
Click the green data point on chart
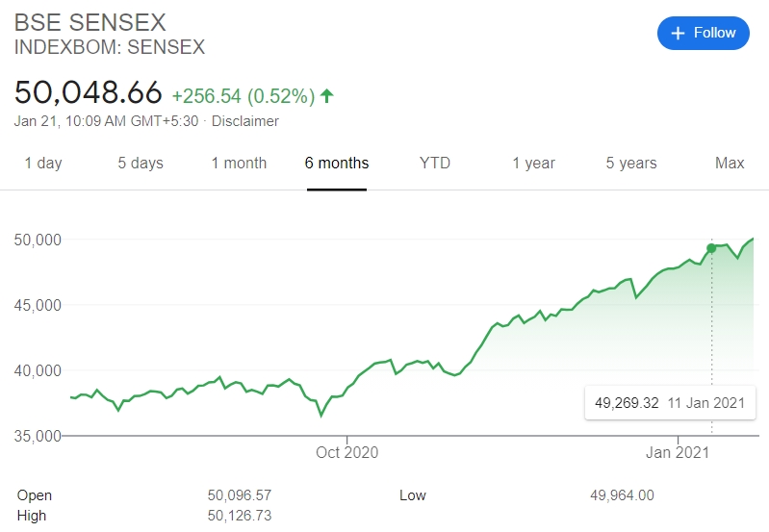tap(711, 248)
